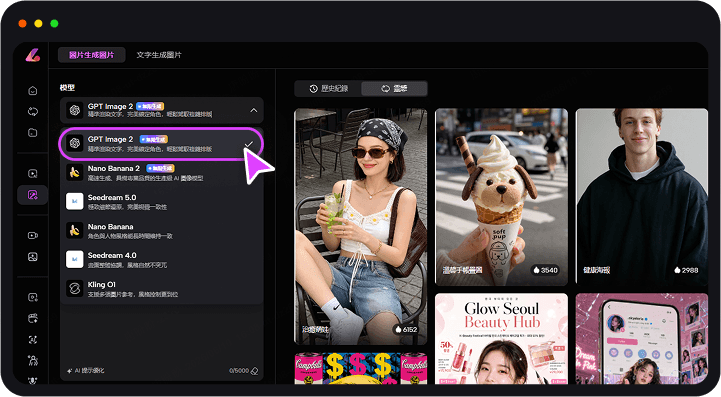Click the AI prompt optimize sparkle icon

[69, 370]
